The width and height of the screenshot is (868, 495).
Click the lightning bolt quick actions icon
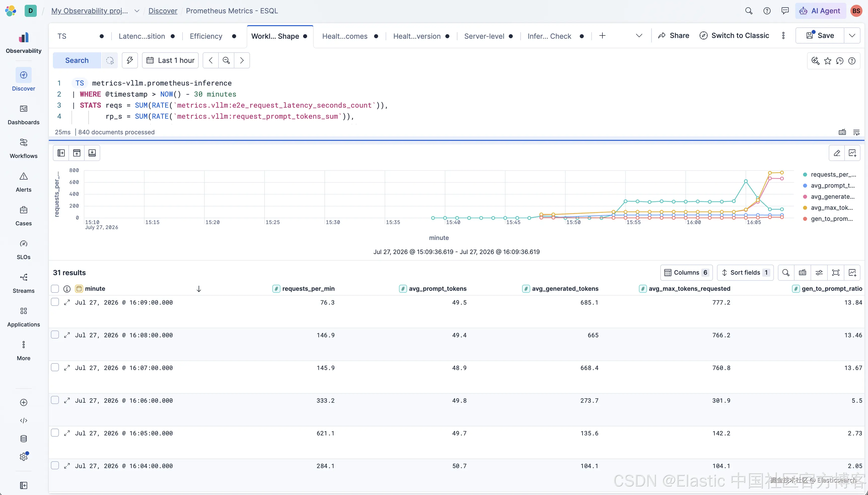(130, 61)
